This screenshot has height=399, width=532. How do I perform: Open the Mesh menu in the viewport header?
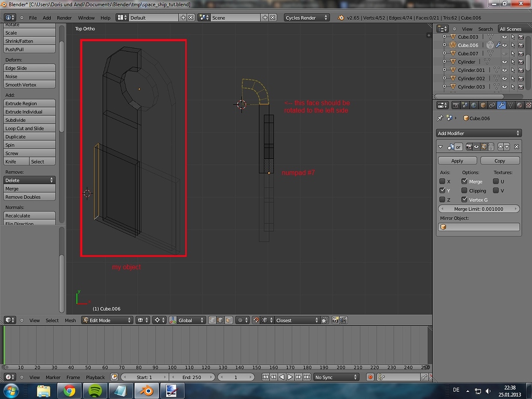(70, 320)
